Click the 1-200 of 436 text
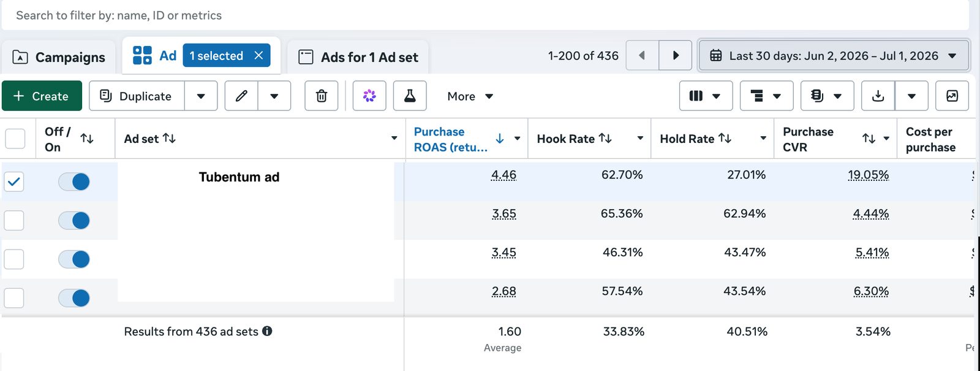Viewport: 980px width, 371px height. pyautogui.click(x=583, y=56)
